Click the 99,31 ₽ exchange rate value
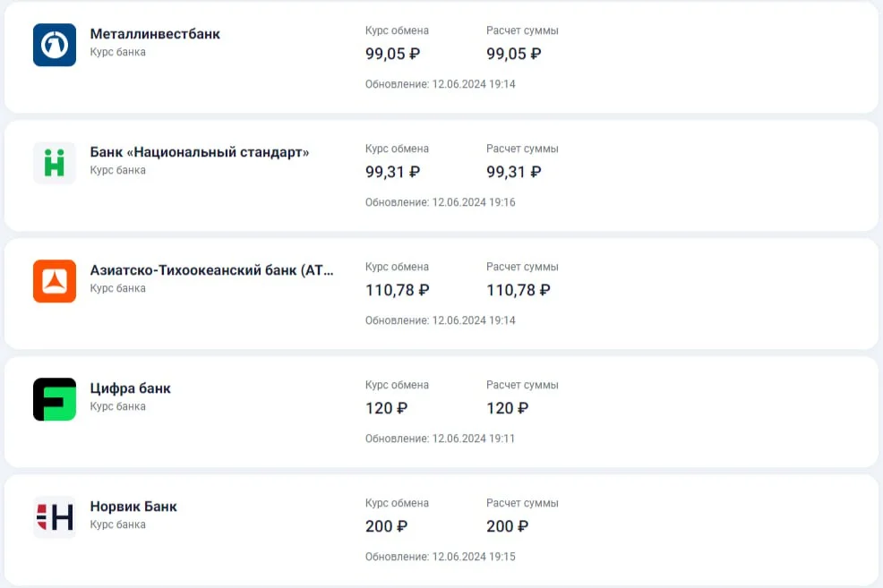The image size is (883, 588). click(x=392, y=172)
